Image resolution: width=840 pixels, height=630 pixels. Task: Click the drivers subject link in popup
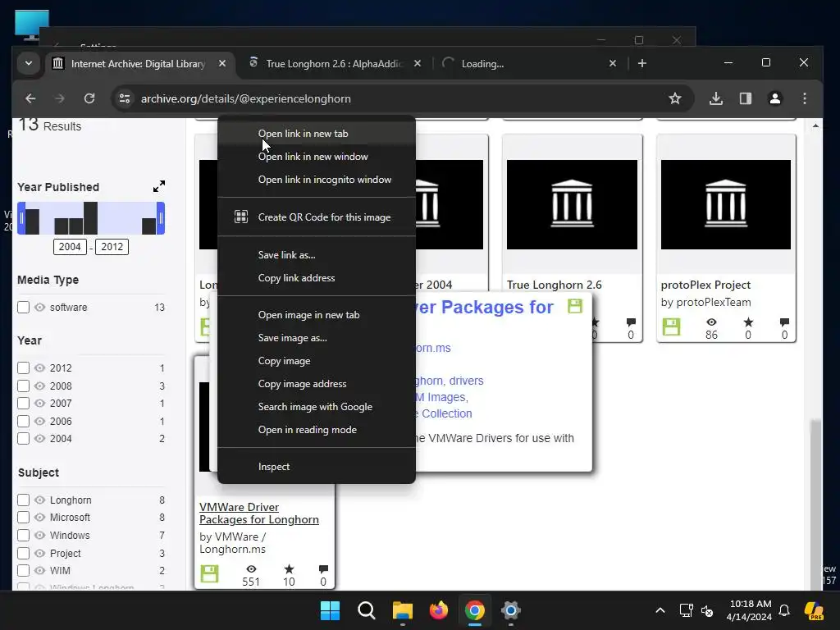[466, 381]
